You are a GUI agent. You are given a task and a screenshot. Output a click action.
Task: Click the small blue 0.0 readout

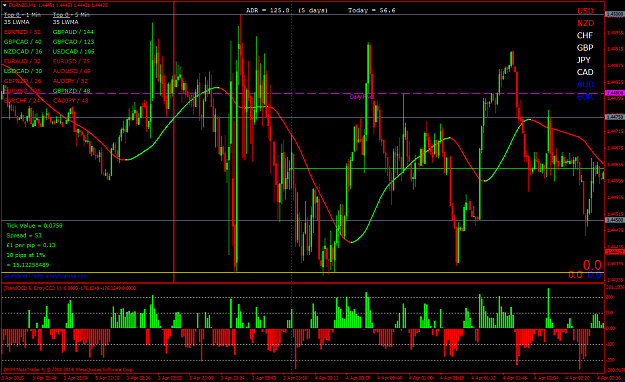pos(594,275)
